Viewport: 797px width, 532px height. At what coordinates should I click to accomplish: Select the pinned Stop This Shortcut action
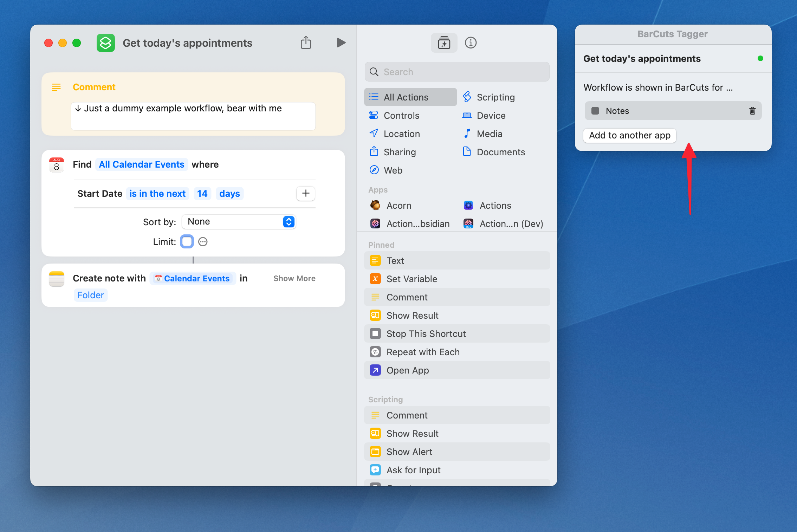[x=426, y=333]
